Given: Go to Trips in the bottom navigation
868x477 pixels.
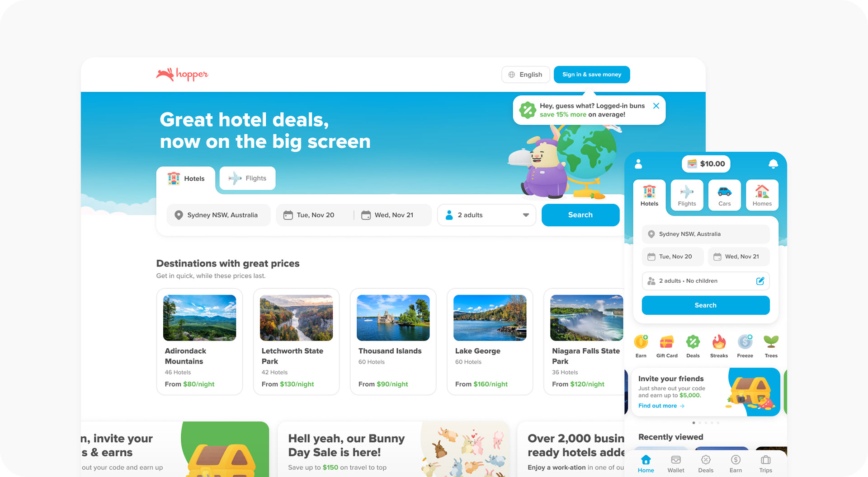Looking at the screenshot, I should point(765,464).
